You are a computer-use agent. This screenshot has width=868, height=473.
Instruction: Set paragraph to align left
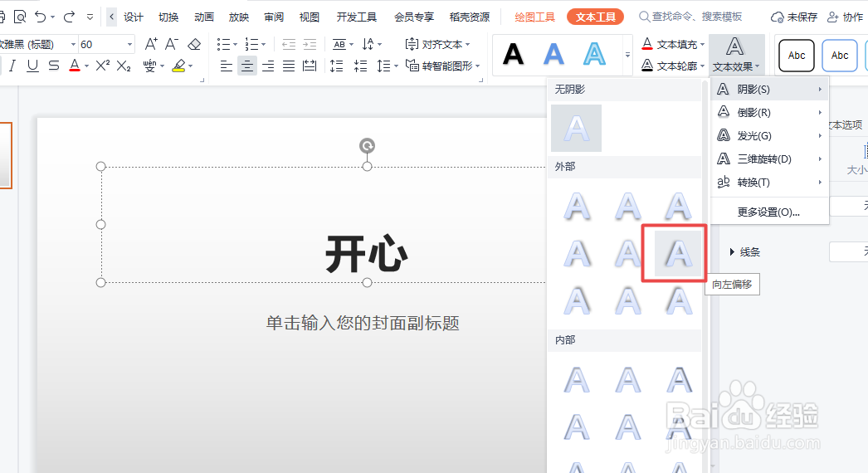coord(227,66)
